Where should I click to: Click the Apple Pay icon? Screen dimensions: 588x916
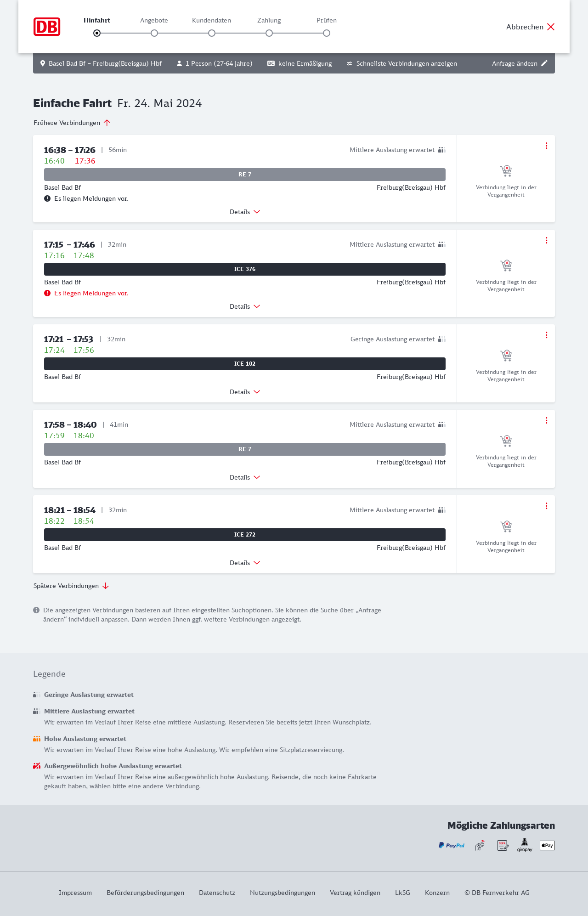pos(547,845)
